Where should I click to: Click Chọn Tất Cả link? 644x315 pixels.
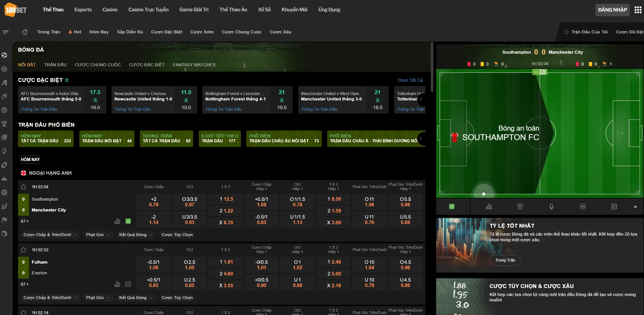click(x=410, y=80)
